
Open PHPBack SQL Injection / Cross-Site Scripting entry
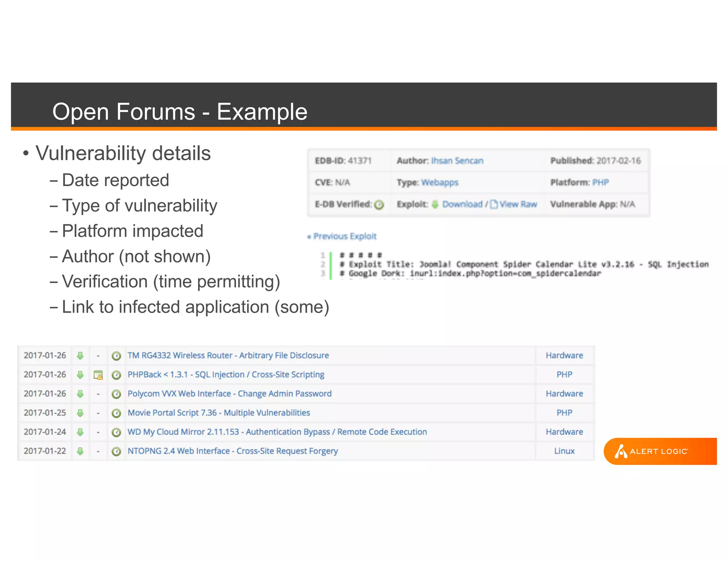[x=226, y=374]
